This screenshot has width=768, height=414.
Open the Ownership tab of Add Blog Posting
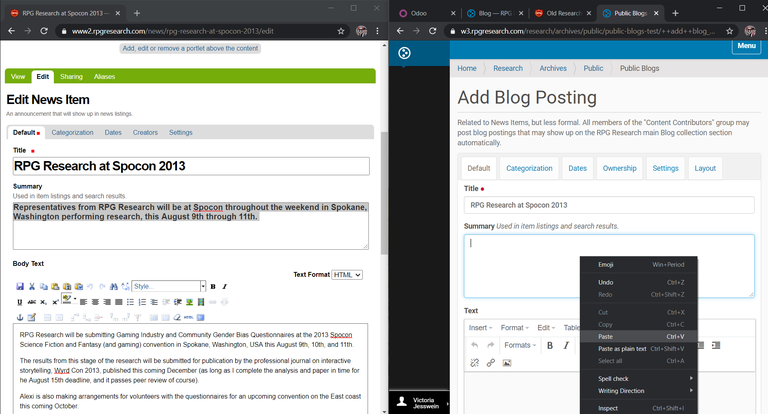point(620,168)
